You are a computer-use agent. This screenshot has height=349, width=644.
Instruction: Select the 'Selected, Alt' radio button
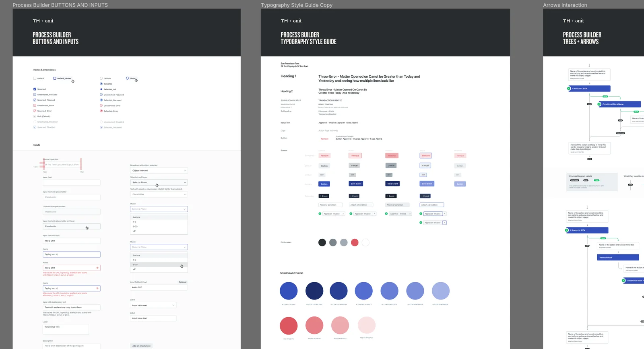click(x=101, y=89)
